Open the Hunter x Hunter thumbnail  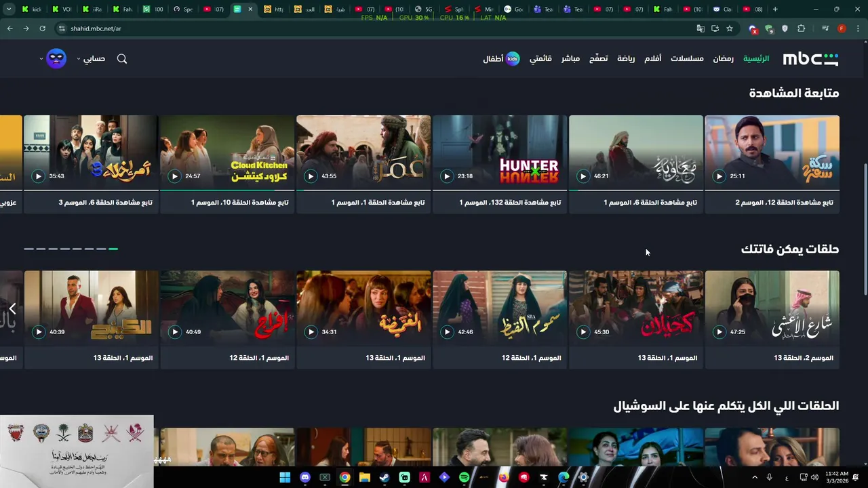(500, 152)
